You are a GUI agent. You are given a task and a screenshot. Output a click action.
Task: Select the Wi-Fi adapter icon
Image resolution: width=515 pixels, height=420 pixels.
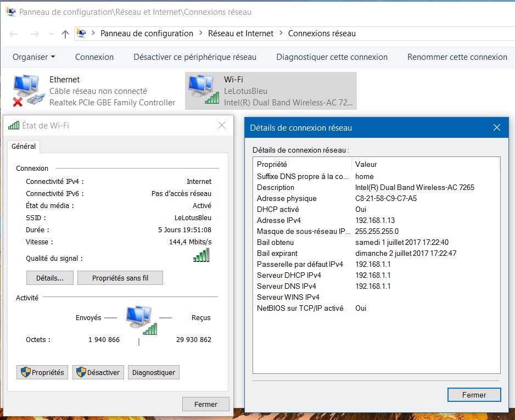click(201, 91)
